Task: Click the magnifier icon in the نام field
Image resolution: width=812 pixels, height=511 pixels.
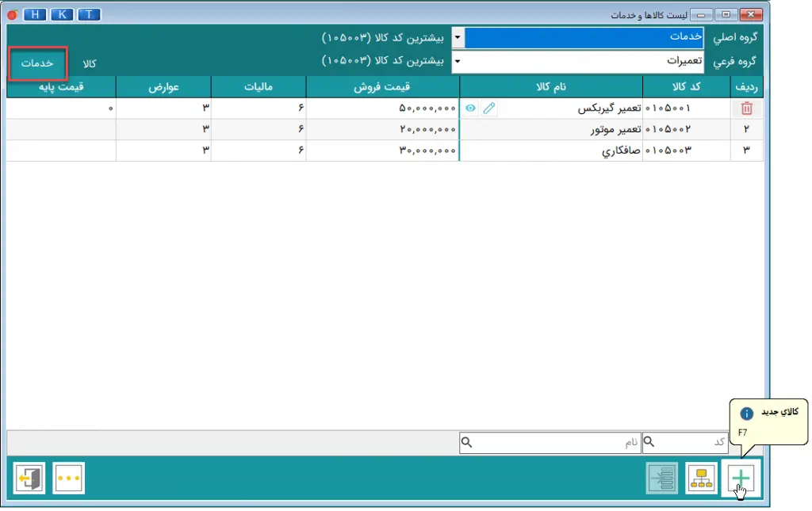Action: [x=466, y=443]
